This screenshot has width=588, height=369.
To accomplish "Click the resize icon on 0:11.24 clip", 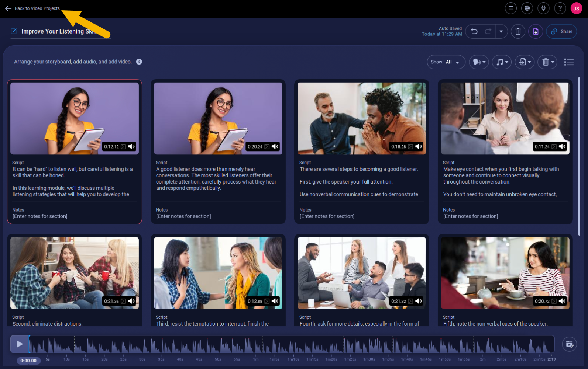I will 554,147.
